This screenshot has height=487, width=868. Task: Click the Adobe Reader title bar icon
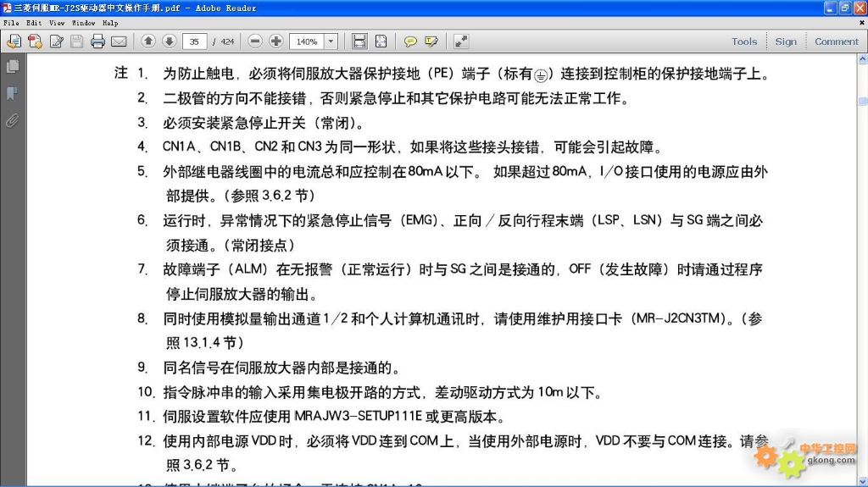pos(7,8)
